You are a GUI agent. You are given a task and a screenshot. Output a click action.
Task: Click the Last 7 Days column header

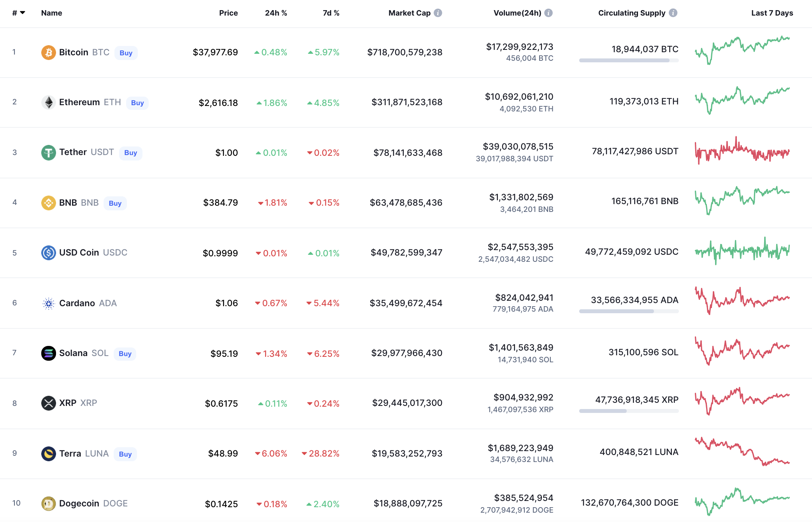[772, 13]
